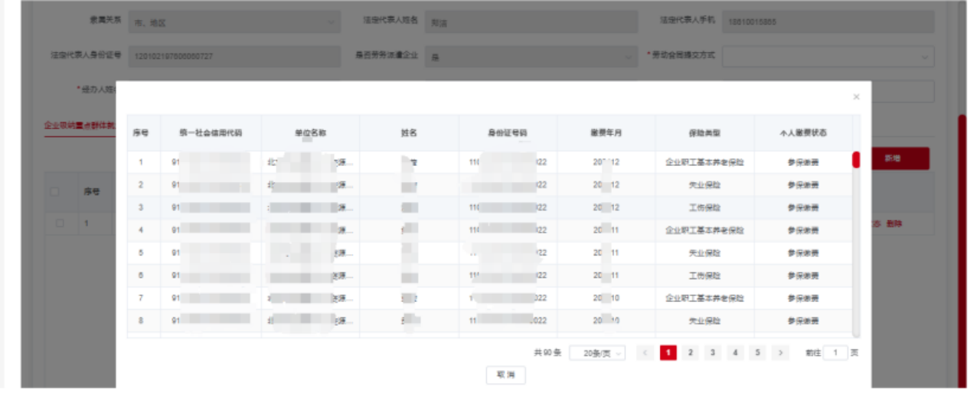The image size is (980, 413).
Task: Check the checkbox for background table row 1
Action: tap(60, 223)
